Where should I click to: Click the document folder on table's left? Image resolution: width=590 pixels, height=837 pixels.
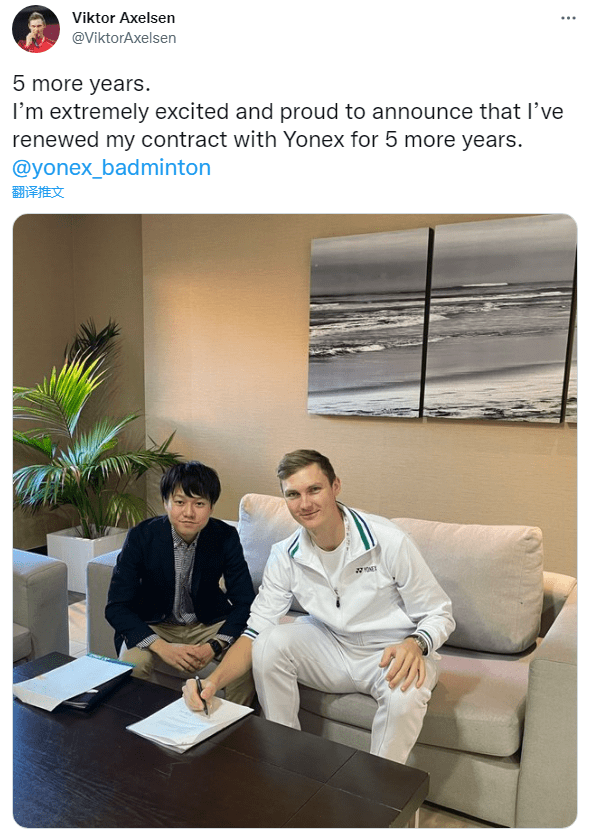pos(72,681)
